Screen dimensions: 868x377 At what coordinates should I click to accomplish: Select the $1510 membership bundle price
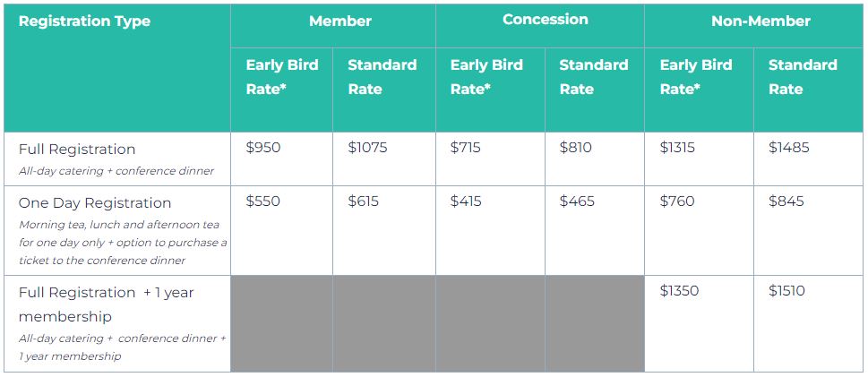[x=786, y=291]
